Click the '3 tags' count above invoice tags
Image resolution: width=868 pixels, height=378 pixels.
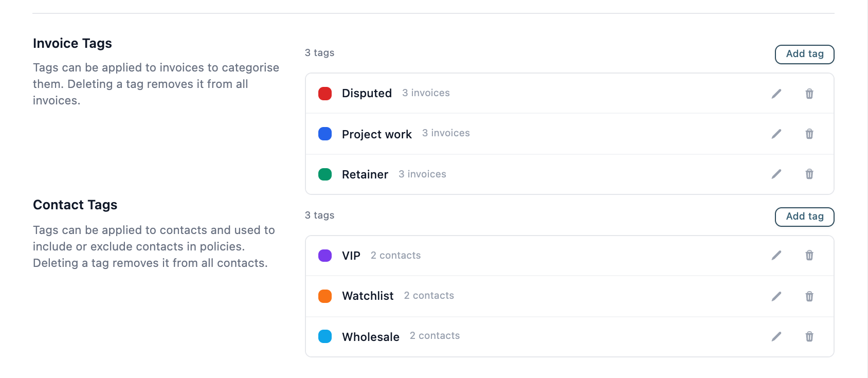[319, 52]
